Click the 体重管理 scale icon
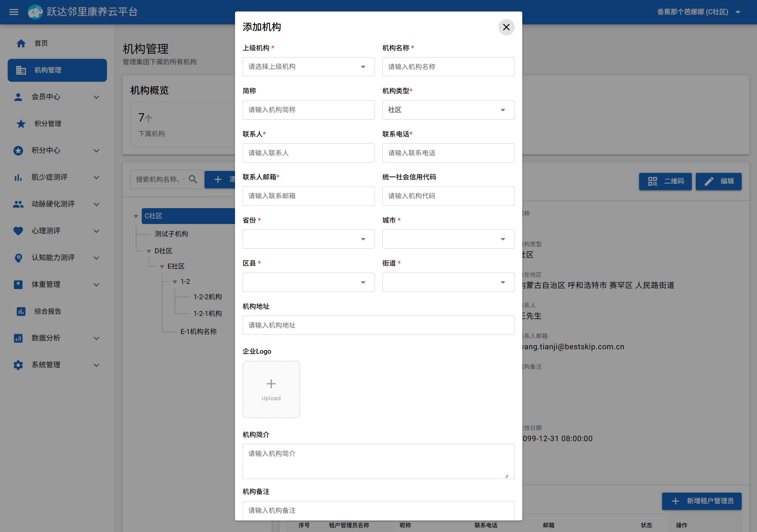Screen dimensions: 757x532 pos(18,284)
